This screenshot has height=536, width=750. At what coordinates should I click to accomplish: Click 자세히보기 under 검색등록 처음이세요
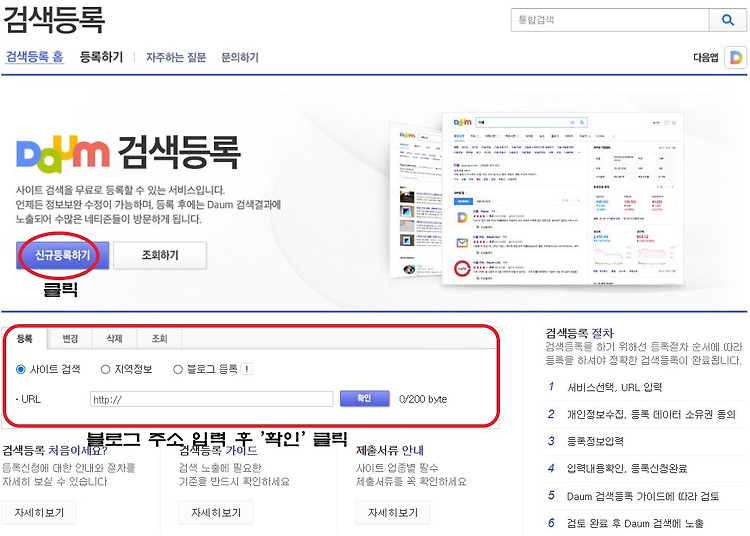[x=39, y=513]
